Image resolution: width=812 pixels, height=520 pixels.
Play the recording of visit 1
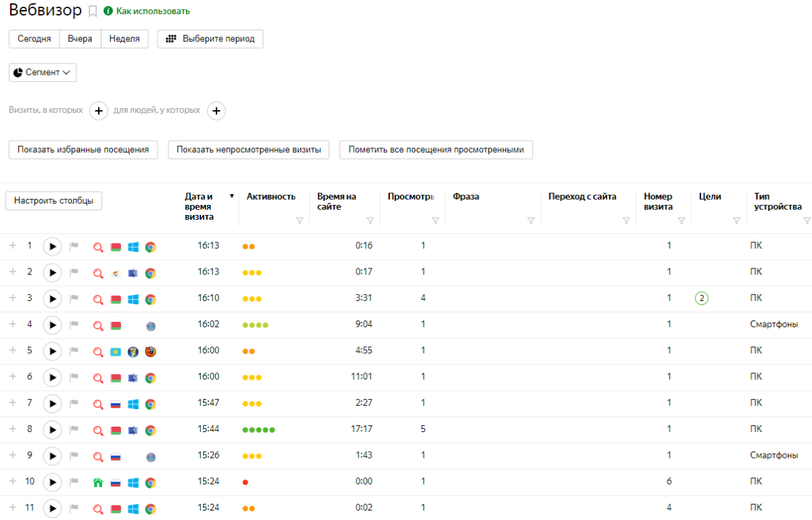point(52,246)
